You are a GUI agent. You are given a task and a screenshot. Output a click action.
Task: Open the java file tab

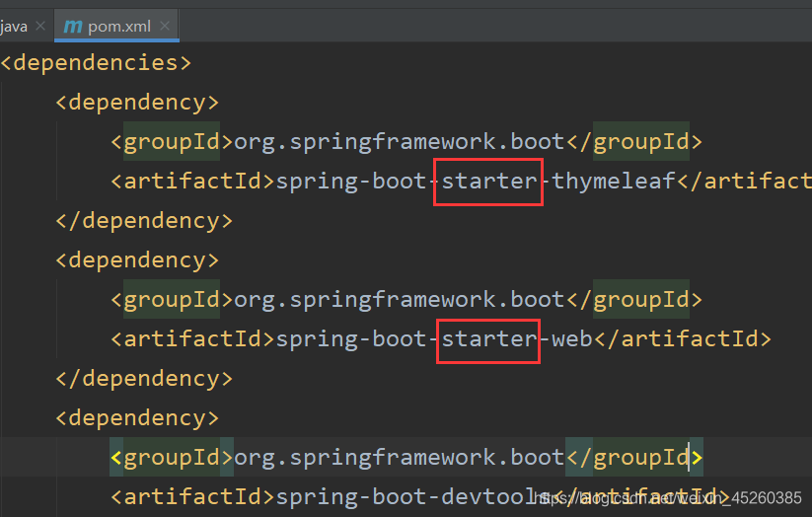(14, 26)
